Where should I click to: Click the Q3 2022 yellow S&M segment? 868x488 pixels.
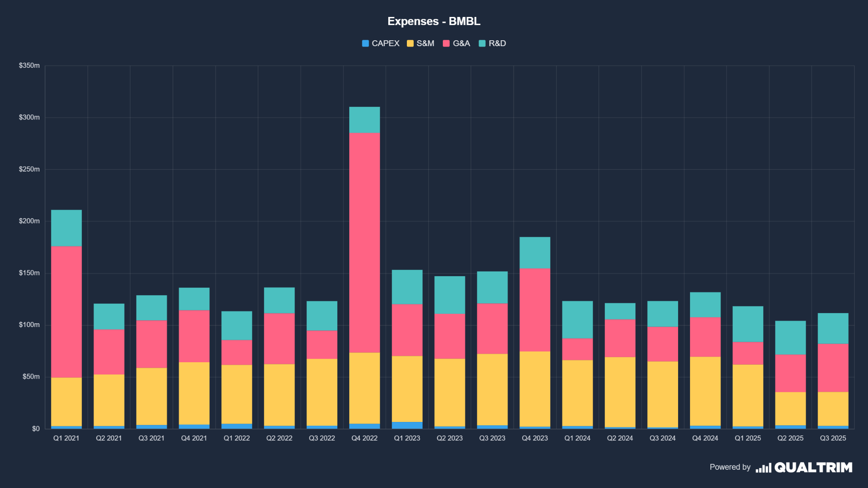pyautogui.click(x=322, y=392)
